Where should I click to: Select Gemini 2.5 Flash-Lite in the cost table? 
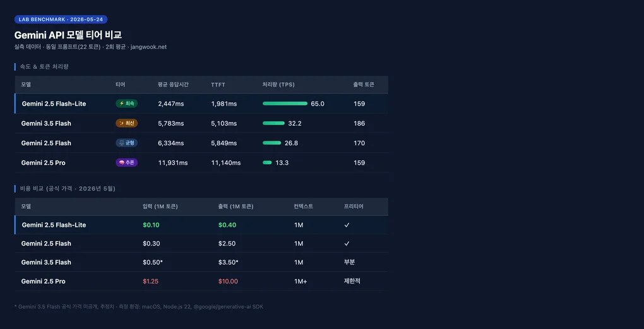coord(54,225)
